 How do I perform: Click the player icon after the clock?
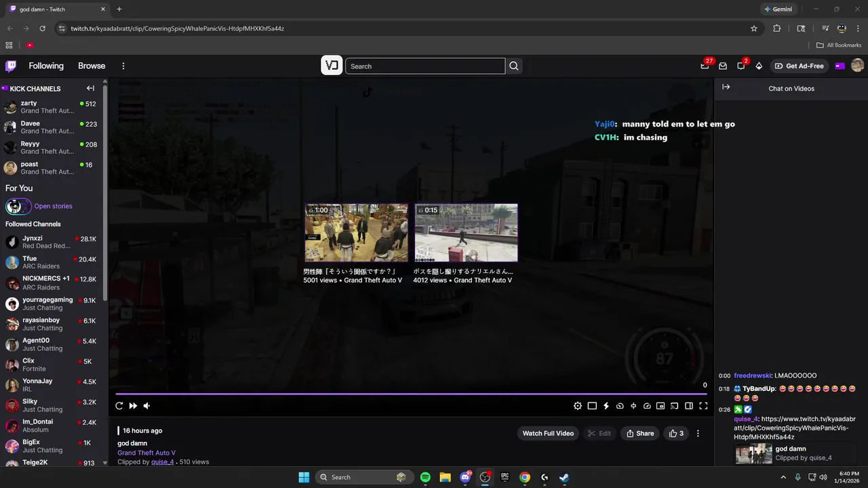click(x=633, y=406)
